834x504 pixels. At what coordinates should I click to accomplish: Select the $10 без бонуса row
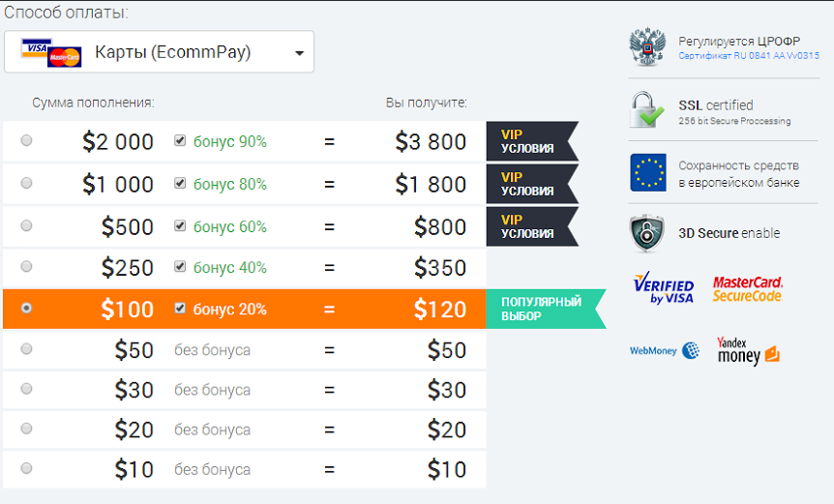[x=245, y=469]
